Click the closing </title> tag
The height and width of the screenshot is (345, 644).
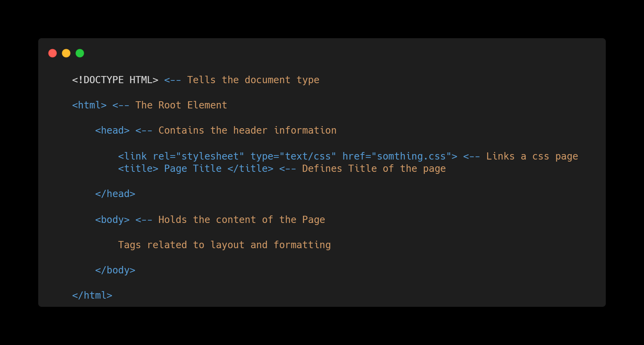click(250, 168)
